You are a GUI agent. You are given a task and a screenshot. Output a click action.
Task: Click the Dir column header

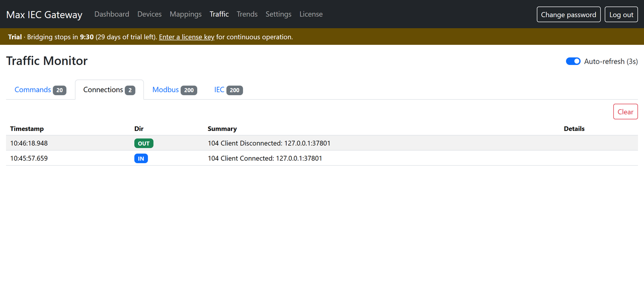pos(139,129)
